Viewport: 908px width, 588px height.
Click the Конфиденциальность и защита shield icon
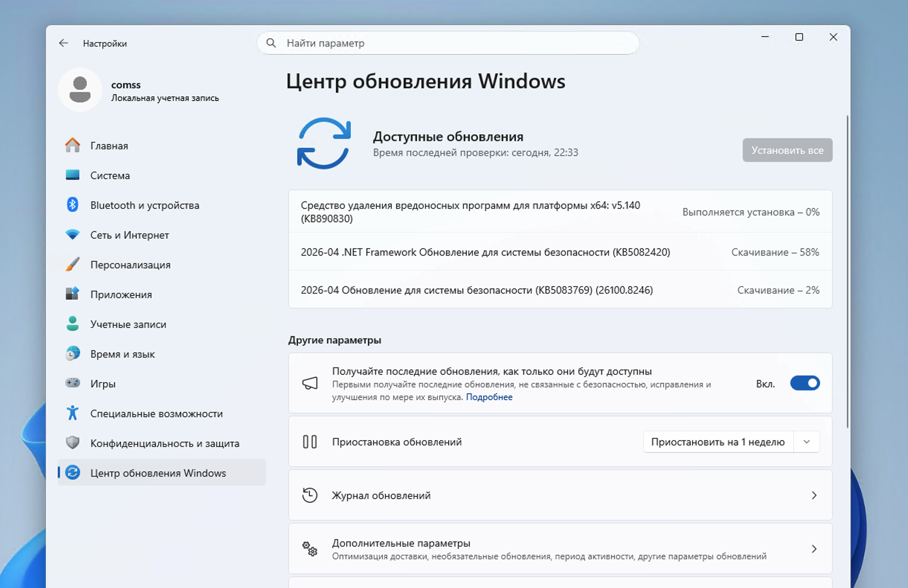click(x=72, y=442)
